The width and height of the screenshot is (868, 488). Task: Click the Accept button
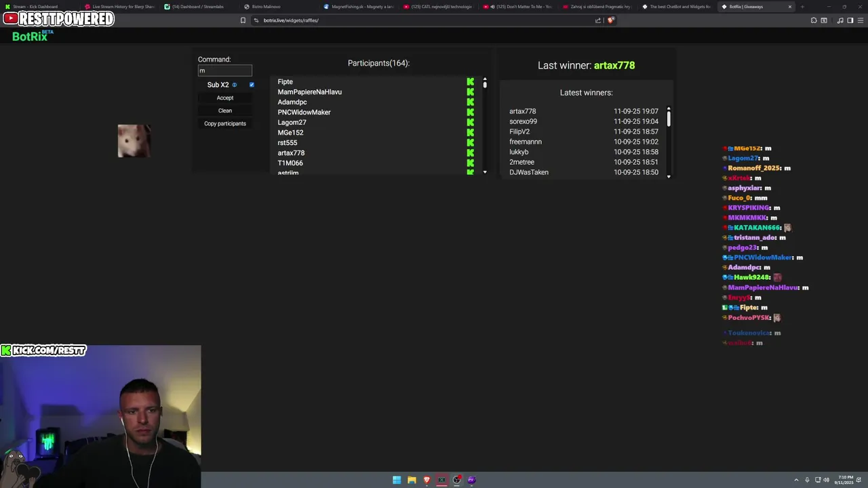click(225, 98)
